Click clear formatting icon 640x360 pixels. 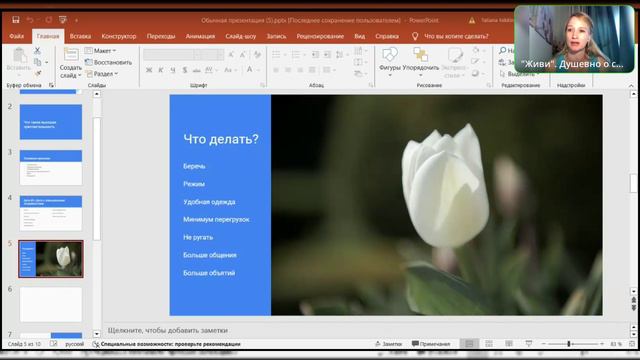pyautogui.click(x=257, y=54)
